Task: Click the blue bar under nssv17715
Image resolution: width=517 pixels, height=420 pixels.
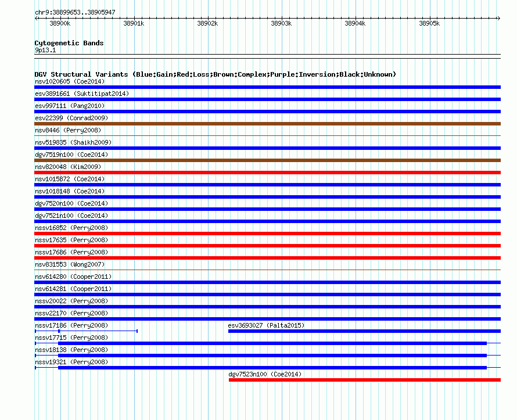Action: coord(272,343)
